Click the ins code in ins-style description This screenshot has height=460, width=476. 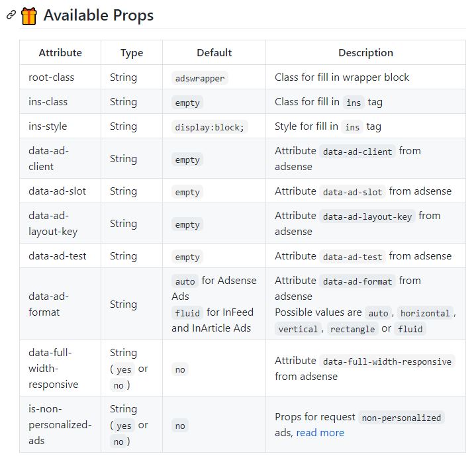[x=352, y=127]
